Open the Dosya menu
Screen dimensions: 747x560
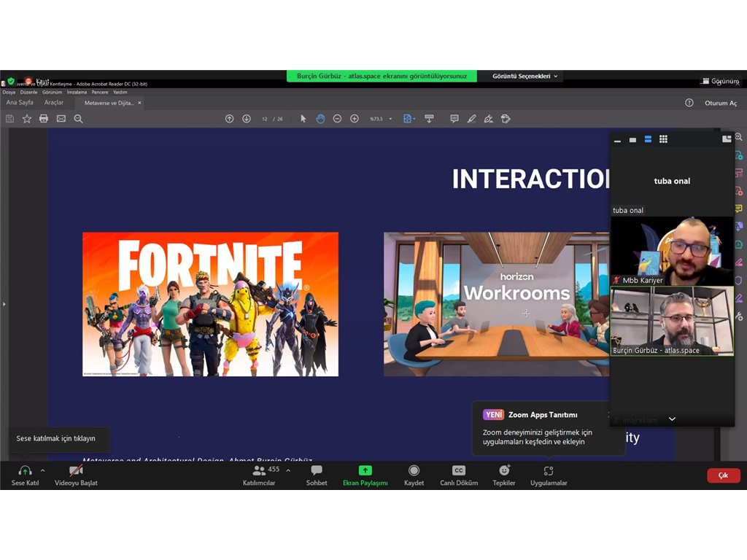[x=9, y=93]
